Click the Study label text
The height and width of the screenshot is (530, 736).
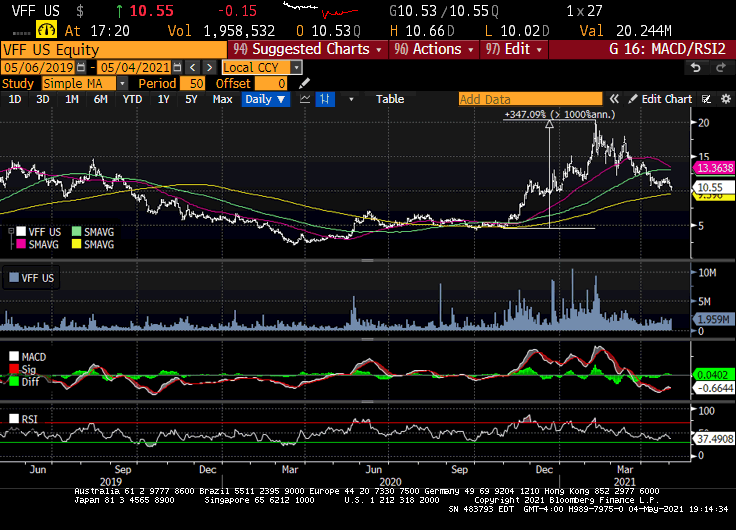click(18, 84)
